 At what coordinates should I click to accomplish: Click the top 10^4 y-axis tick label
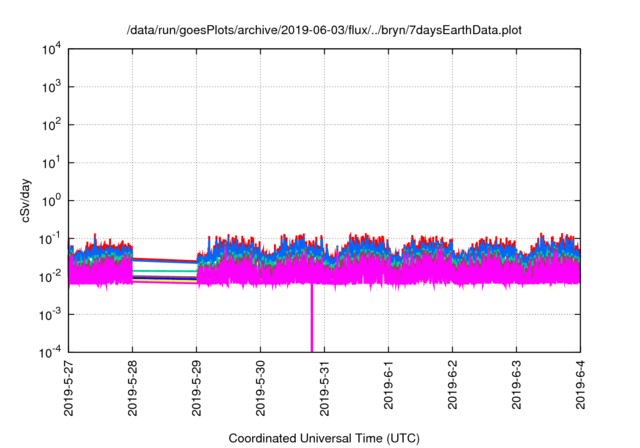coord(48,49)
